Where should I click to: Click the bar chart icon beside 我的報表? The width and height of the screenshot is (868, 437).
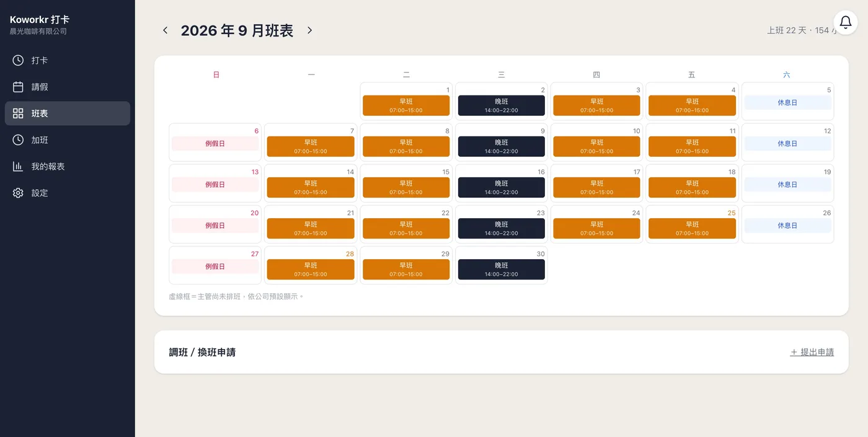18,166
